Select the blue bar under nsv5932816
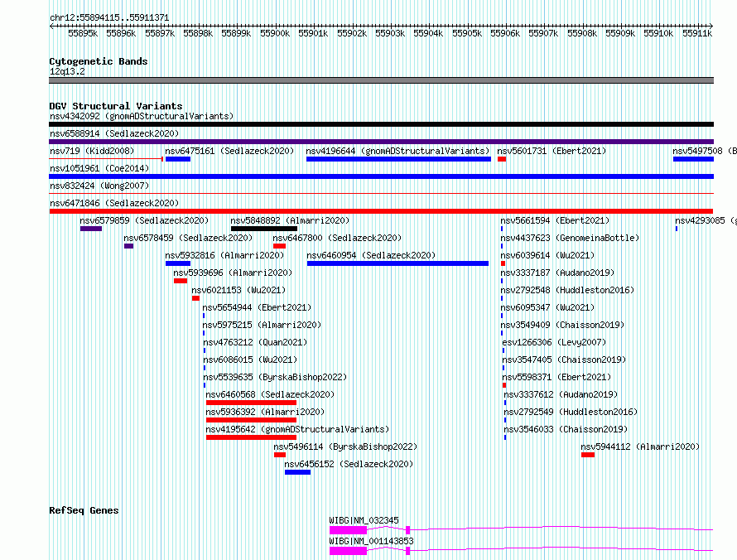The image size is (737, 560). click(178, 263)
